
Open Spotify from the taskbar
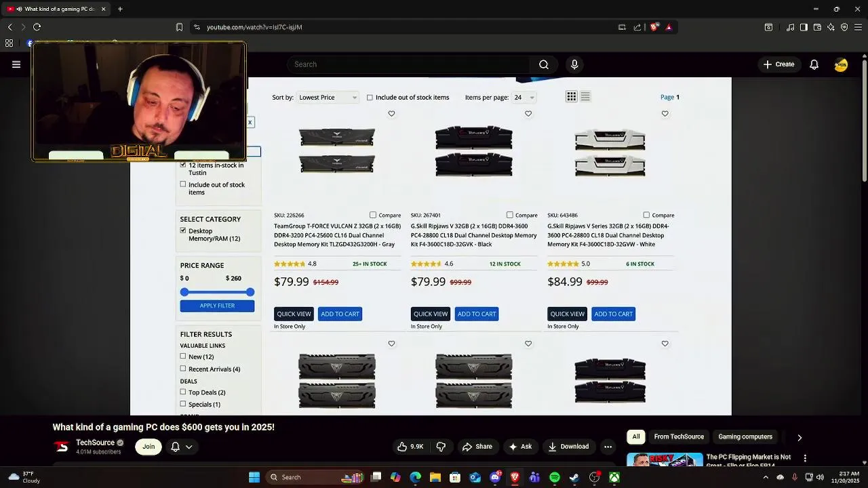[x=554, y=477]
